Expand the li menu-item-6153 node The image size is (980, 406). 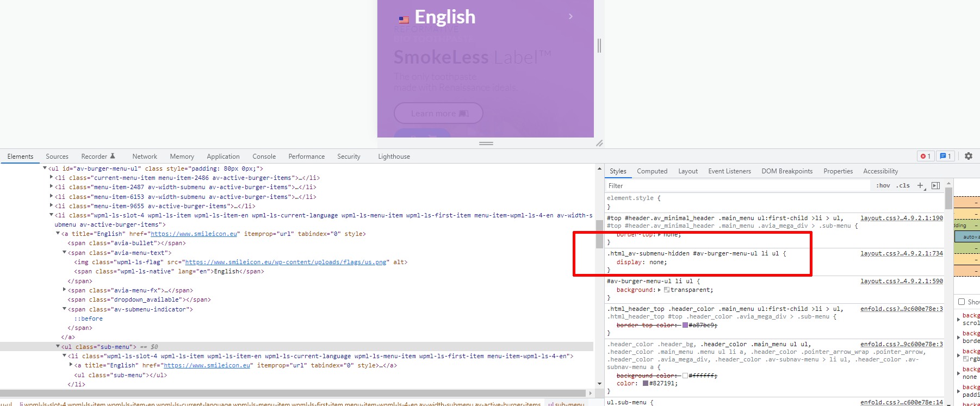[51, 197]
